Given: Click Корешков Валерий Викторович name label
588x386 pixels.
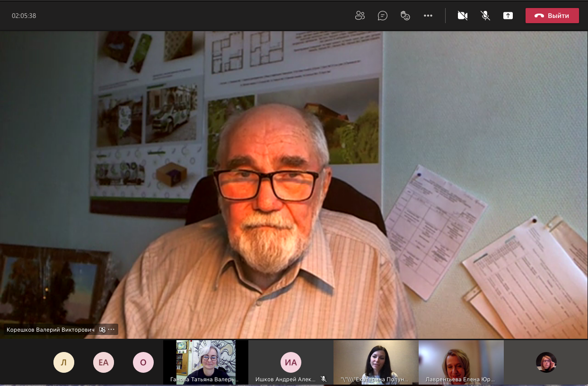Looking at the screenshot, I should [x=51, y=330].
